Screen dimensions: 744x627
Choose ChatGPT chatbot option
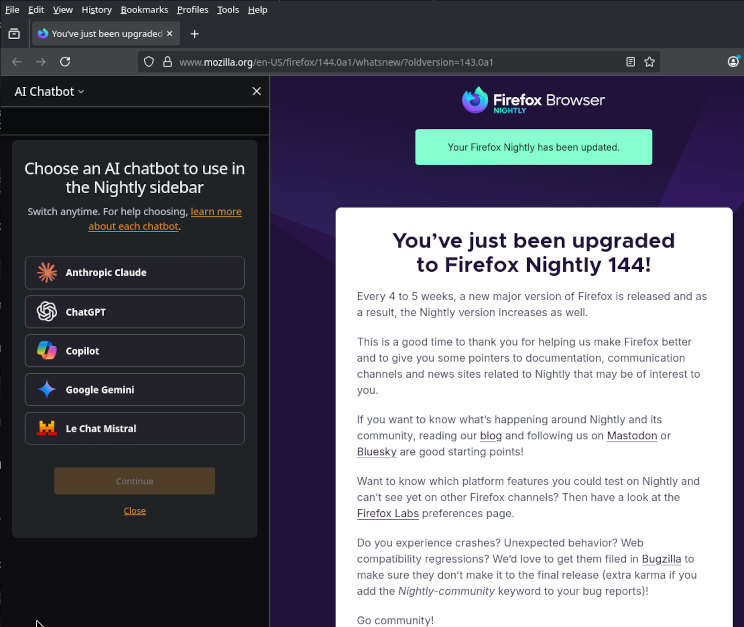pyautogui.click(x=135, y=312)
